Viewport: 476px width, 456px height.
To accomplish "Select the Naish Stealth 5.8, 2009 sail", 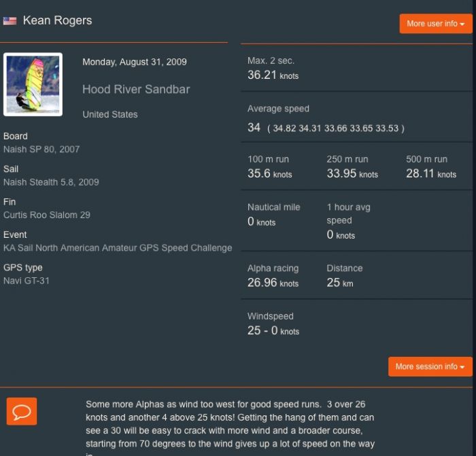I will click(51, 182).
